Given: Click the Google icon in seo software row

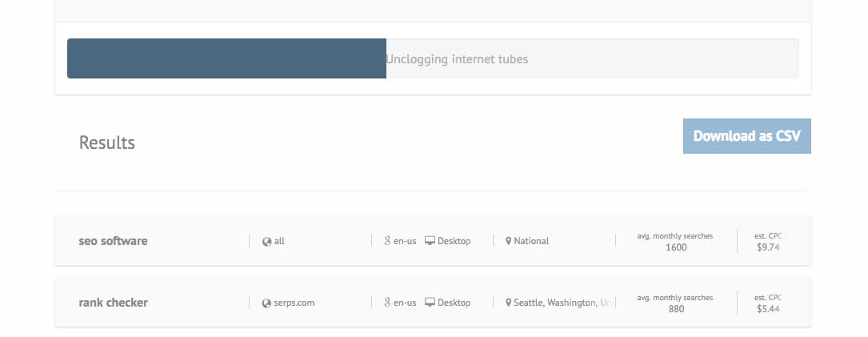Looking at the screenshot, I should [x=387, y=240].
